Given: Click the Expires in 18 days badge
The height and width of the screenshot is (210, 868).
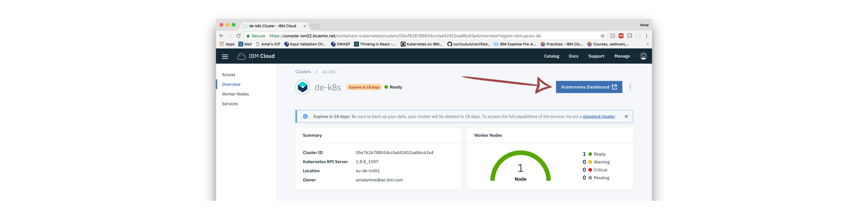Looking at the screenshot, I should coord(364,87).
